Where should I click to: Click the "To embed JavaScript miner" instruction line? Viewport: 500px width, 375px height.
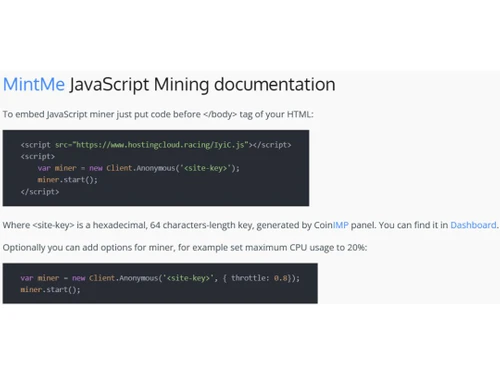[158, 114]
